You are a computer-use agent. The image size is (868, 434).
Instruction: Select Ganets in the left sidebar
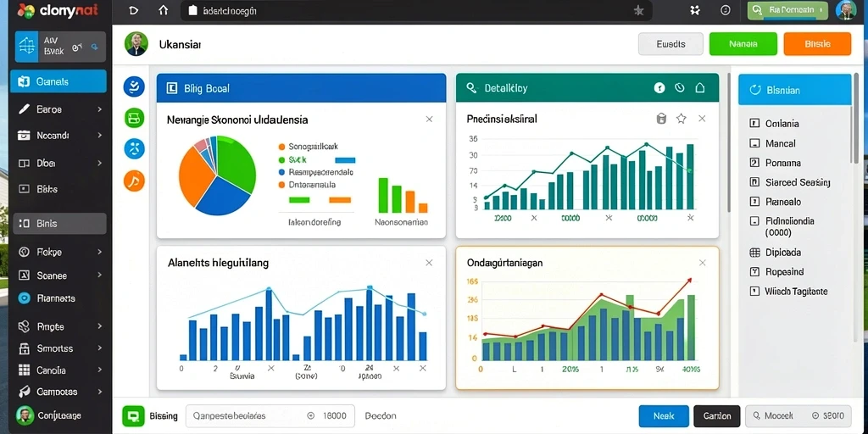click(58, 81)
